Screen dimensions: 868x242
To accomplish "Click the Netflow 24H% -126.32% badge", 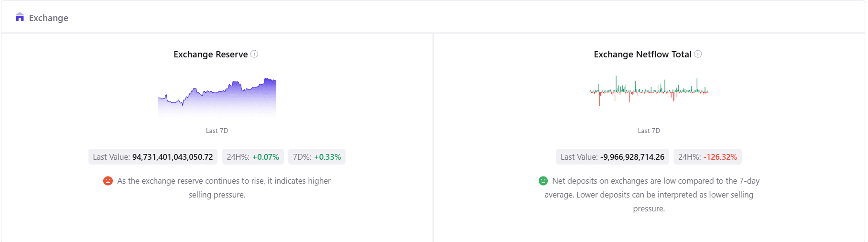I will (x=707, y=157).
